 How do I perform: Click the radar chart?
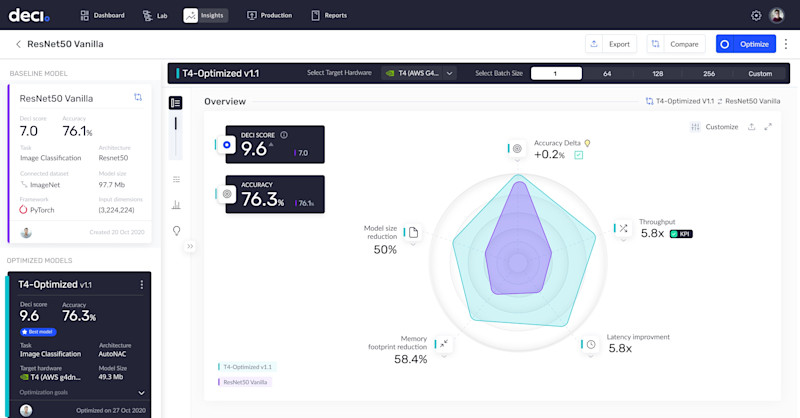[x=518, y=262]
